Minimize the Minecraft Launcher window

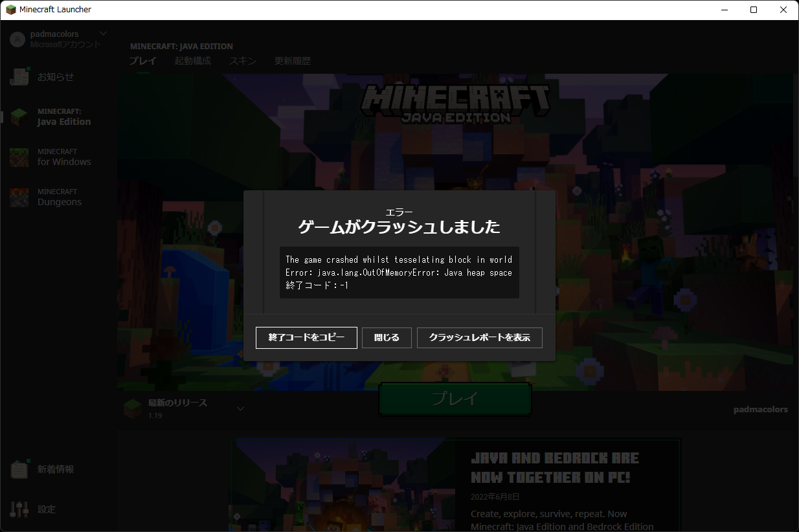click(724, 10)
